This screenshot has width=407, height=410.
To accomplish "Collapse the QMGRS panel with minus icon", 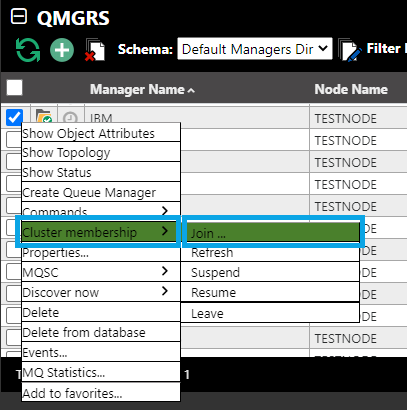I will 19,17.
